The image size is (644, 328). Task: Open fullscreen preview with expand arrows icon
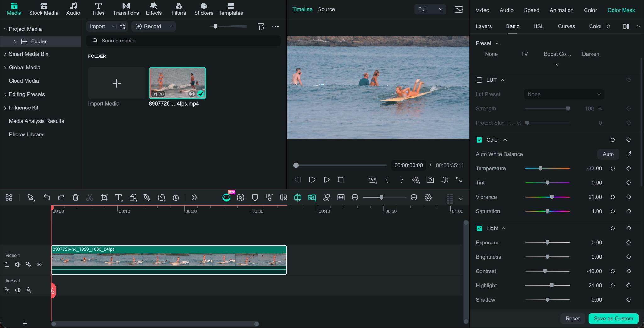[x=459, y=180]
